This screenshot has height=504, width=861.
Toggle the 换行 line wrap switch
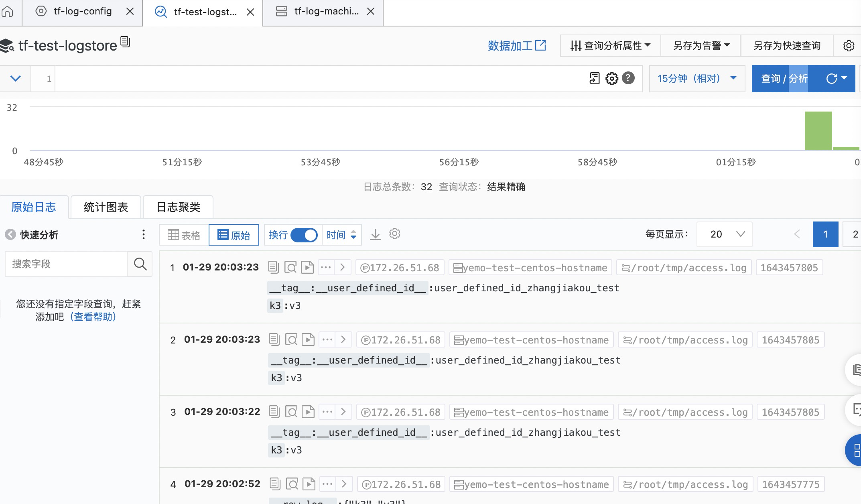click(304, 235)
